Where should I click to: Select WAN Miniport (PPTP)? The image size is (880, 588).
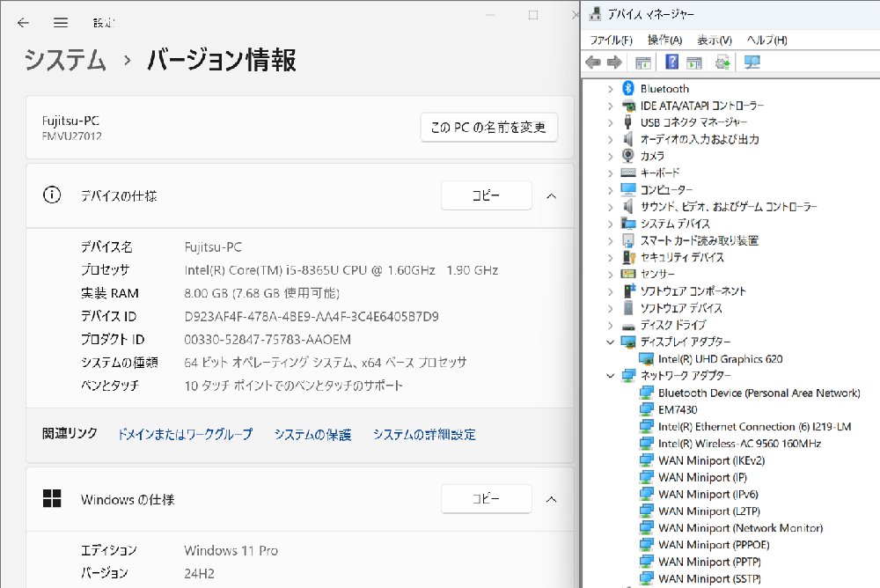coord(709,562)
